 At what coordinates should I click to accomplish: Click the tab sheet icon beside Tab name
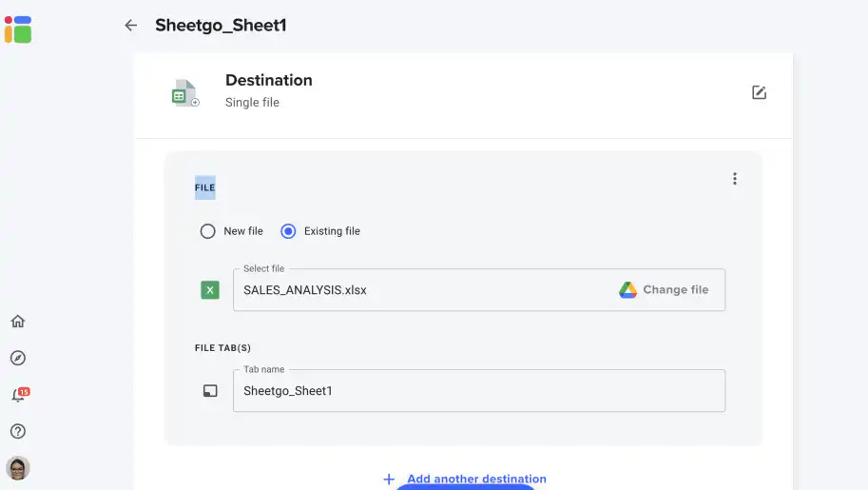(210, 391)
